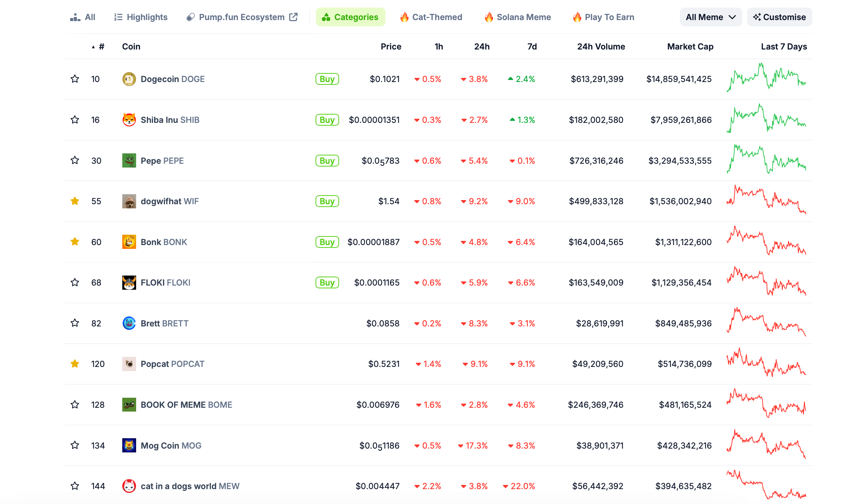Sort by 1h change column
The width and height of the screenshot is (850, 504).
pyautogui.click(x=439, y=47)
